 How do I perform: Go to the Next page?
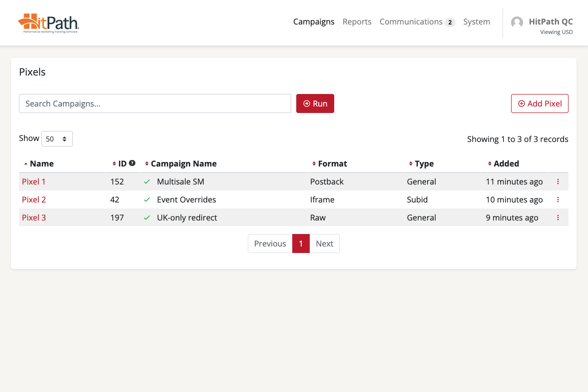[x=324, y=243]
